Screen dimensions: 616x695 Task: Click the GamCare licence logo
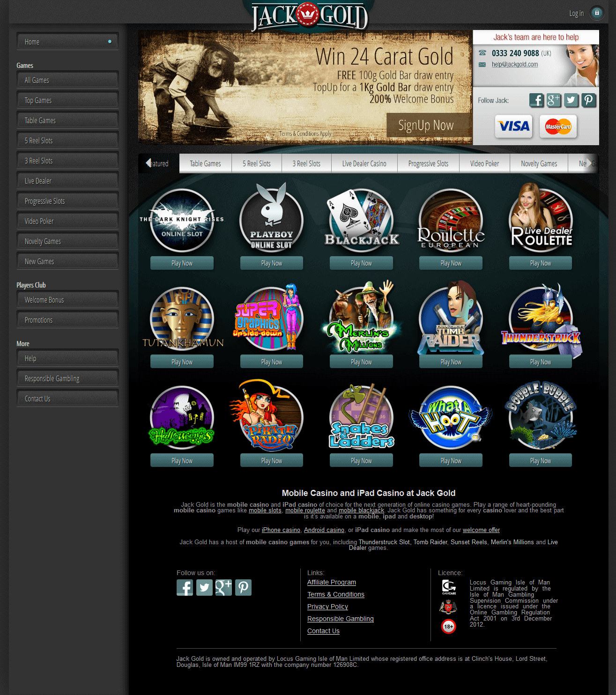[x=449, y=587]
